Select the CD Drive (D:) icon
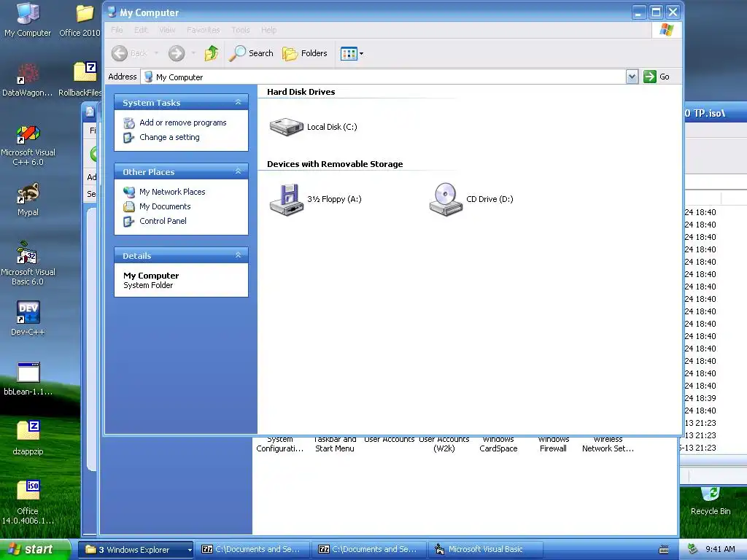Screen dimensions: 747x560 [446, 200]
